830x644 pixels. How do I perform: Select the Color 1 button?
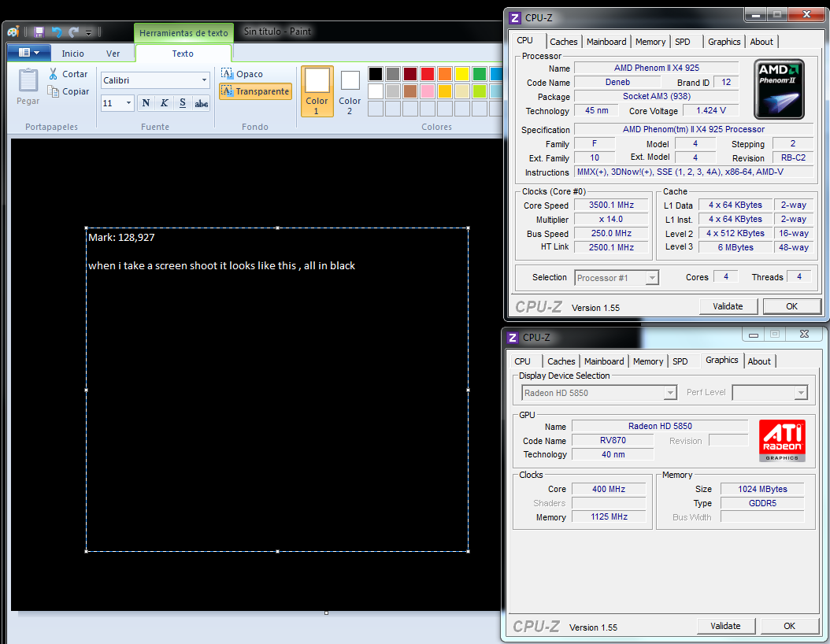pos(317,91)
